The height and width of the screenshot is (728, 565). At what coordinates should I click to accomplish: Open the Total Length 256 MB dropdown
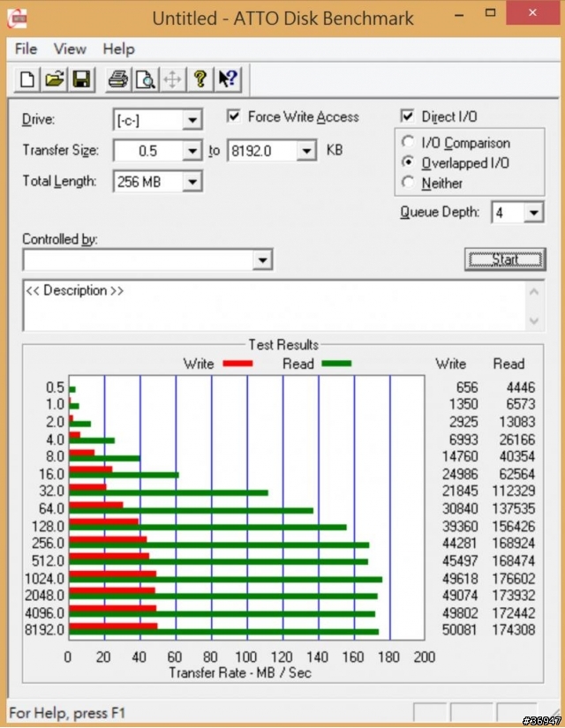192,182
